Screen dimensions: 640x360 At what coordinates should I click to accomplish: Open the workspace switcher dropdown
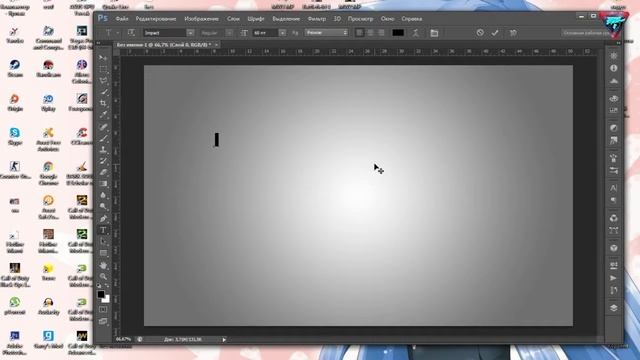pos(587,33)
